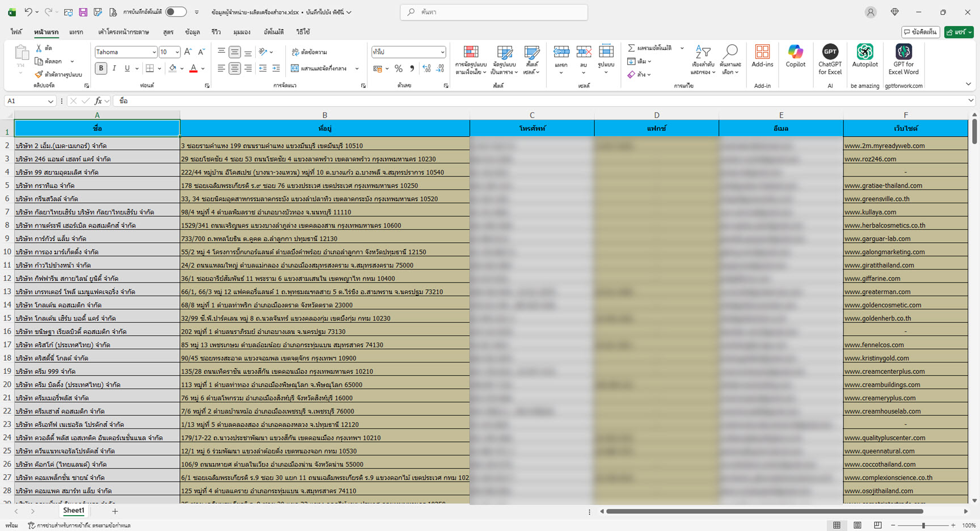The width and height of the screenshot is (980, 531).
Task: Click the Save icon in the title bar
Action: coord(83,12)
